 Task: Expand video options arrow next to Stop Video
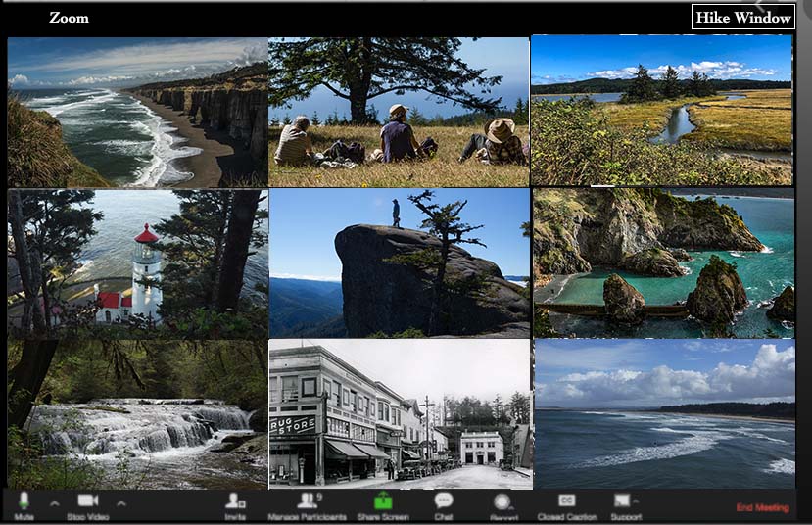pyautogui.click(x=121, y=503)
